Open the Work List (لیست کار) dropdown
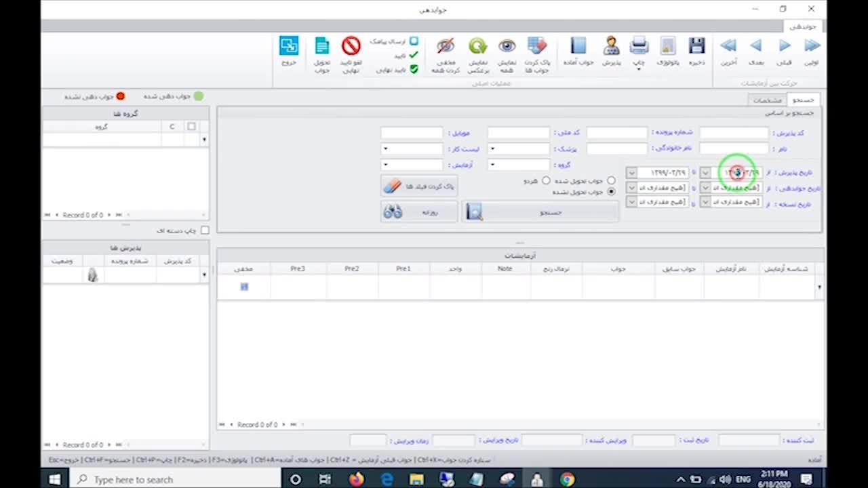This screenshot has height=488, width=868. coord(385,149)
